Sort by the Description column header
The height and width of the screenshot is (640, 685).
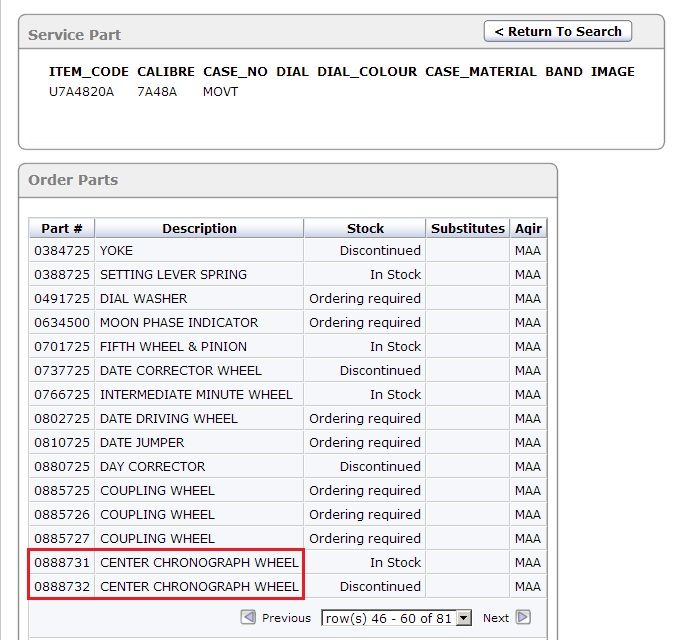pyautogui.click(x=199, y=228)
